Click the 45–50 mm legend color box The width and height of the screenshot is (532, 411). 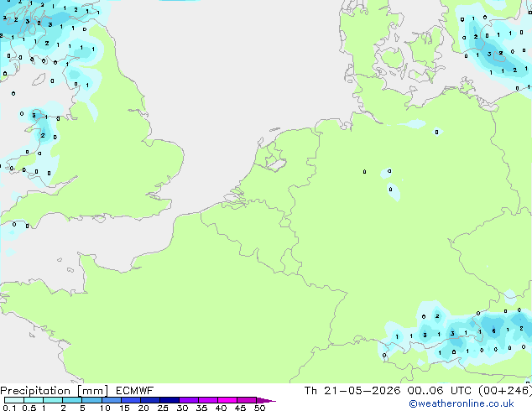(x=247, y=400)
